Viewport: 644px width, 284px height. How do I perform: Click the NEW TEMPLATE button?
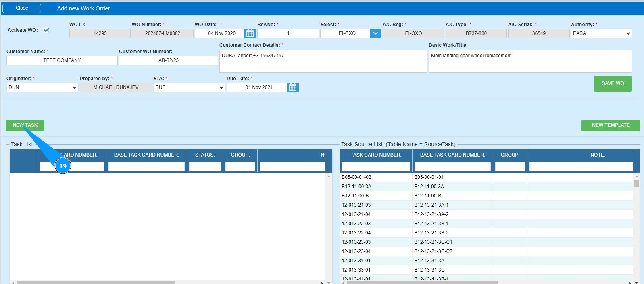point(611,125)
